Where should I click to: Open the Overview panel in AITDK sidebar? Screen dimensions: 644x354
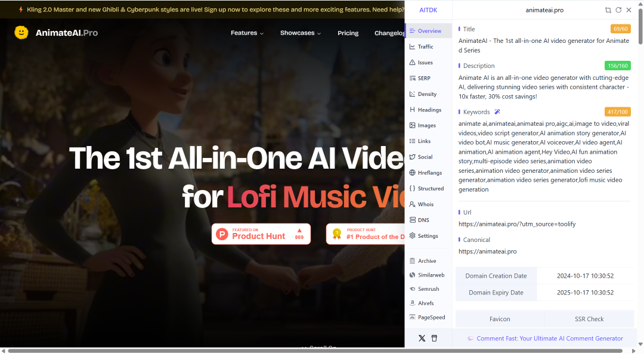[x=428, y=31]
